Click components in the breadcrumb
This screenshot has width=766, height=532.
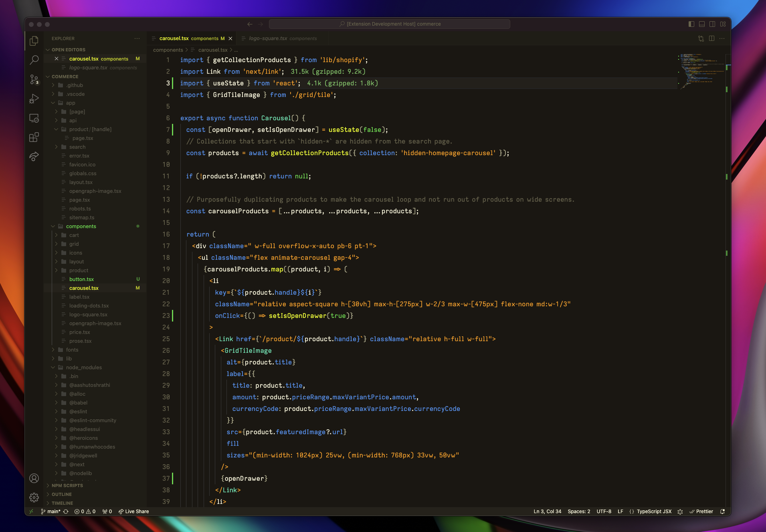point(168,50)
